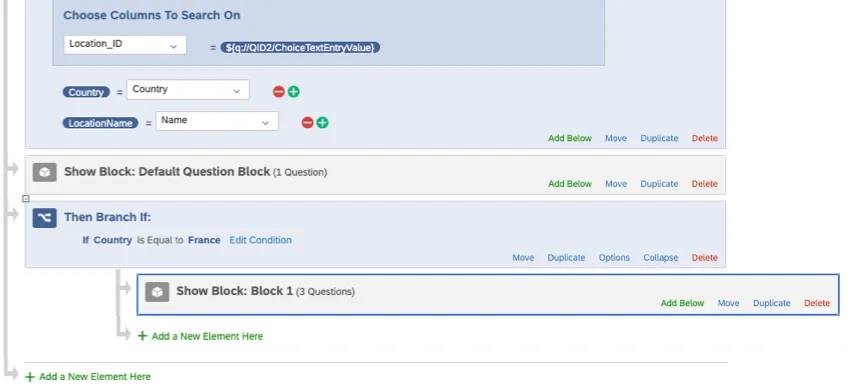Click Edit Condition on the branch

pos(260,240)
